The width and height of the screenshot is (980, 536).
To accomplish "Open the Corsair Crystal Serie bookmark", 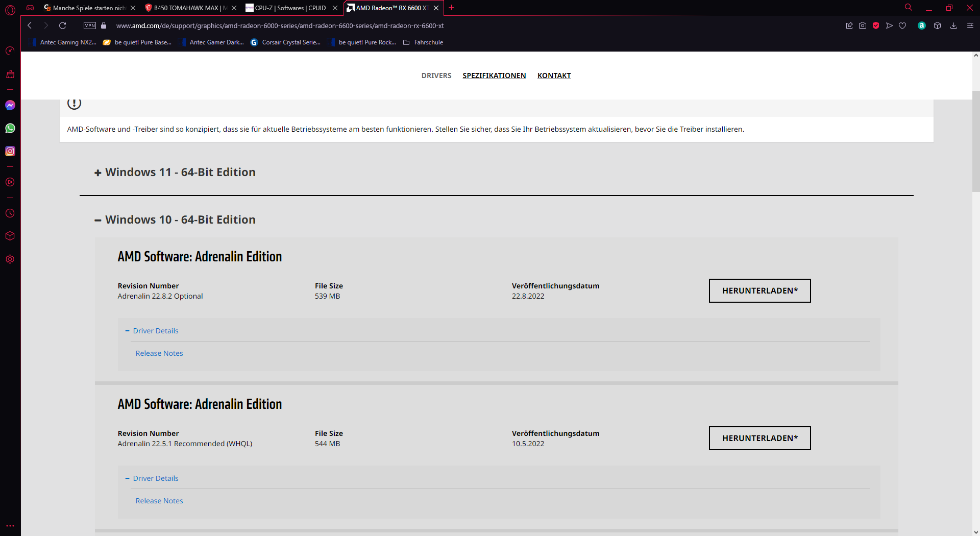I will coord(286,42).
